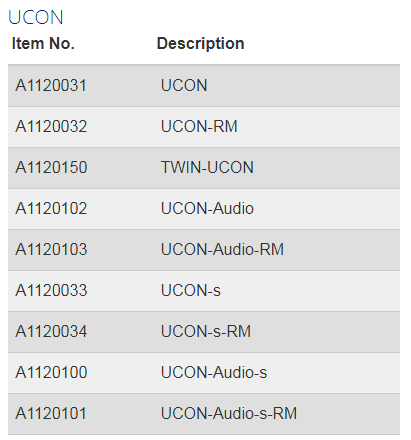
Task: Select item number A1120100
Action: click(x=51, y=372)
